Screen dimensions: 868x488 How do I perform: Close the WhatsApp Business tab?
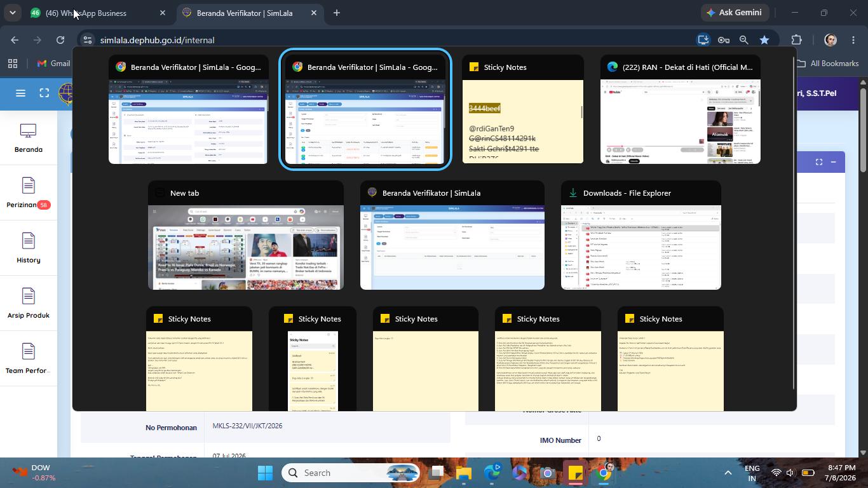[162, 13]
